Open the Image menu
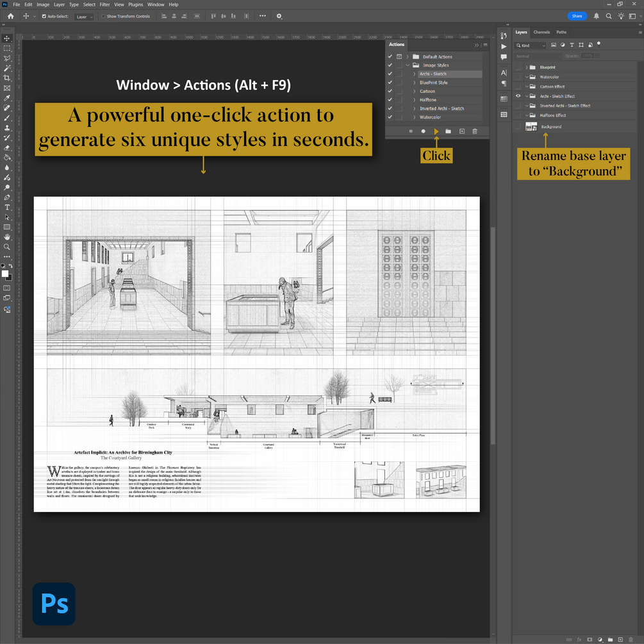644x644 pixels. 43,4
